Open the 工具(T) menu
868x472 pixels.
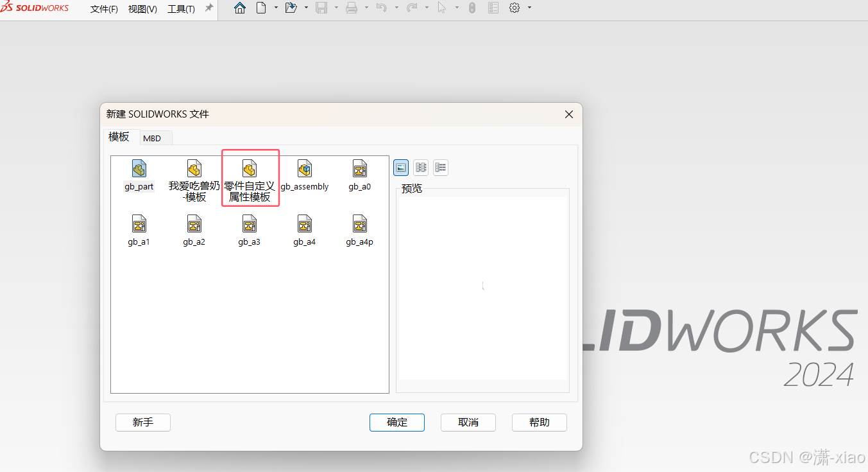click(181, 9)
